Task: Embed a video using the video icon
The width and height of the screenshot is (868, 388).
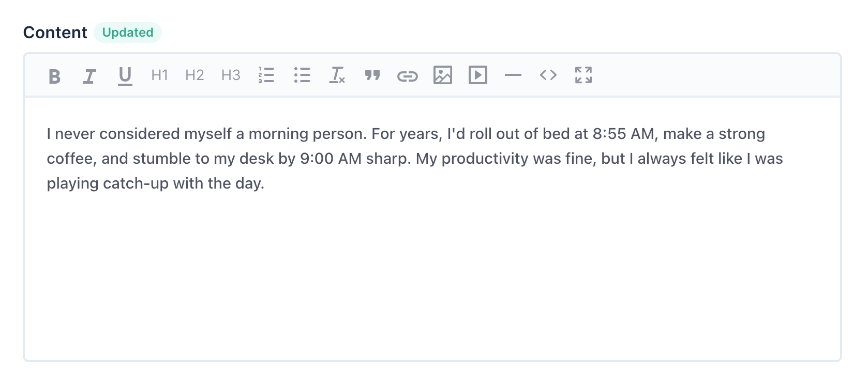Action: [x=478, y=75]
